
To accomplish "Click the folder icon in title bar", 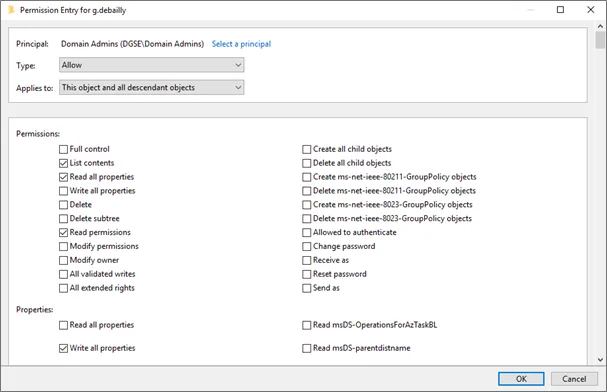I will click(x=11, y=10).
